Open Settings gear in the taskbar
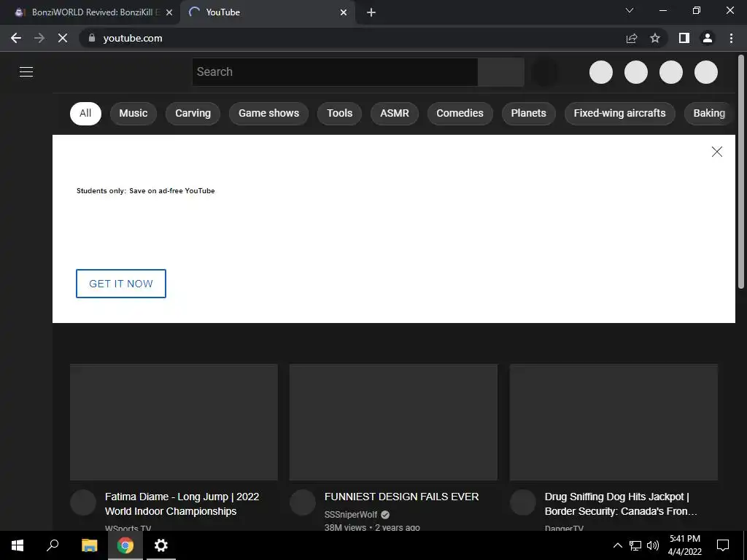The width and height of the screenshot is (747, 560). [161, 545]
